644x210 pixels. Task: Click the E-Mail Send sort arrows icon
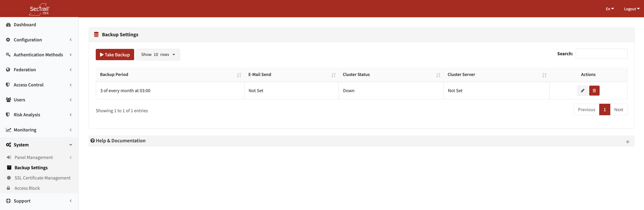click(x=333, y=75)
